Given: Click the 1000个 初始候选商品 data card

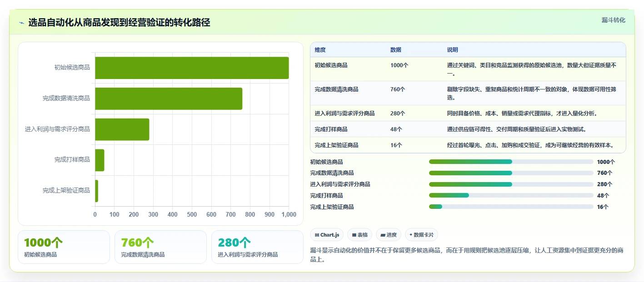Looking at the screenshot, I should (64, 247).
